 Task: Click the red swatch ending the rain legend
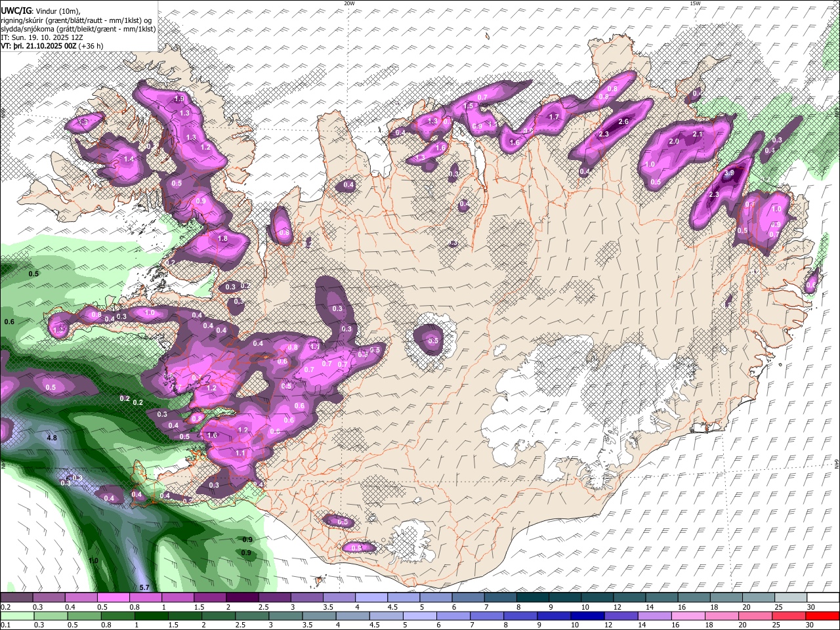pos(823,616)
